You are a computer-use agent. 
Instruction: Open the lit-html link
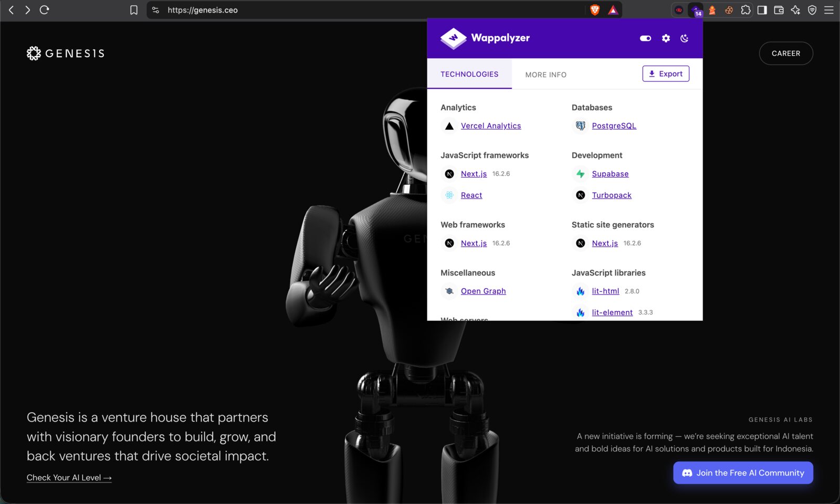[x=605, y=291]
